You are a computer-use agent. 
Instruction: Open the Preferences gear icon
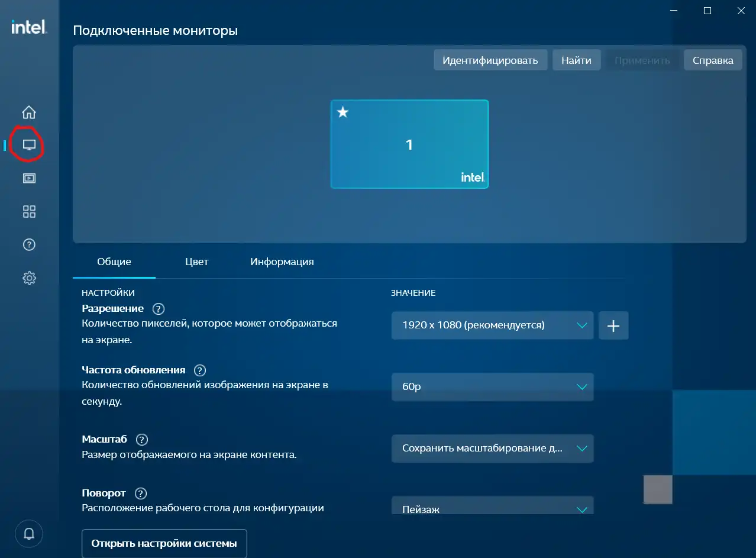pyautogui.click(x=29, y=278)
